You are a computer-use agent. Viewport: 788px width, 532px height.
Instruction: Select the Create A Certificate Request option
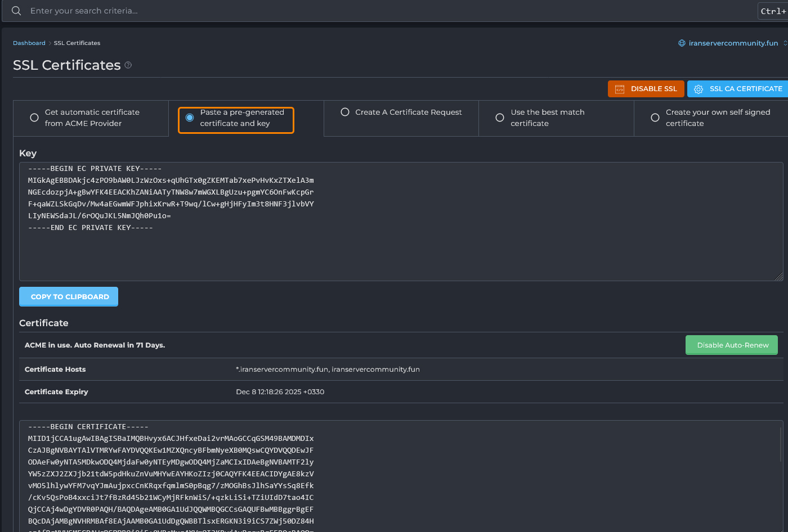point(344,112)
